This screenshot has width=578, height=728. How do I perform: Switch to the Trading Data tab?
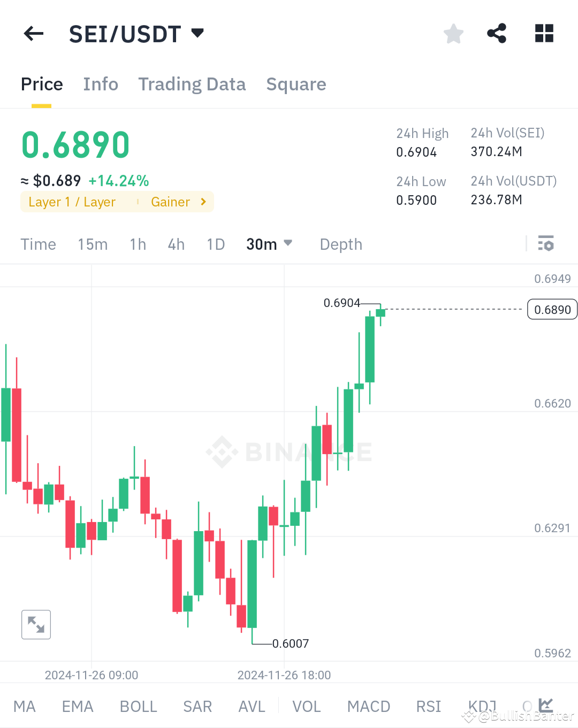click(192, 84)
